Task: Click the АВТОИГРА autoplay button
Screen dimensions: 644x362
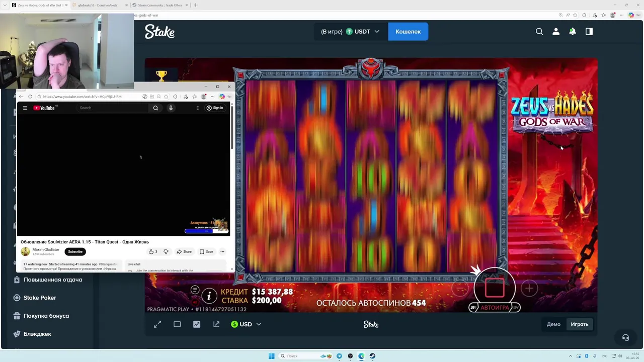Action: coord(495,307)
